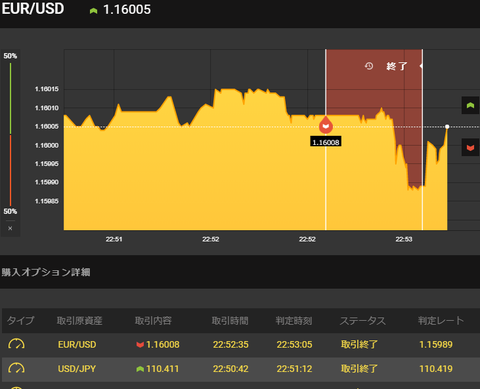The image size is (480, 389).
Task: Click the green up arrow beside 1.16005
Action: (x=93, y=11)
